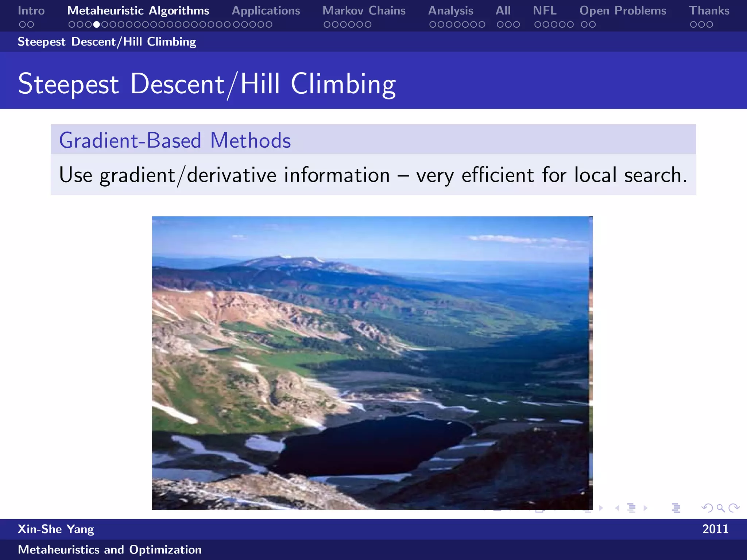Jump to Metaheuristic Algorithms section
747x560 pixels.
[138, 11]
